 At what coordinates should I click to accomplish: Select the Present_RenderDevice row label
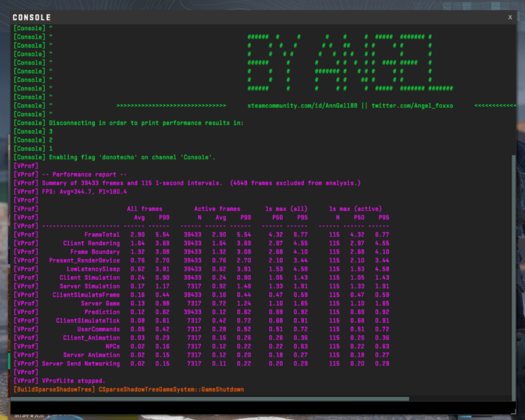click(x=84, y=260)
